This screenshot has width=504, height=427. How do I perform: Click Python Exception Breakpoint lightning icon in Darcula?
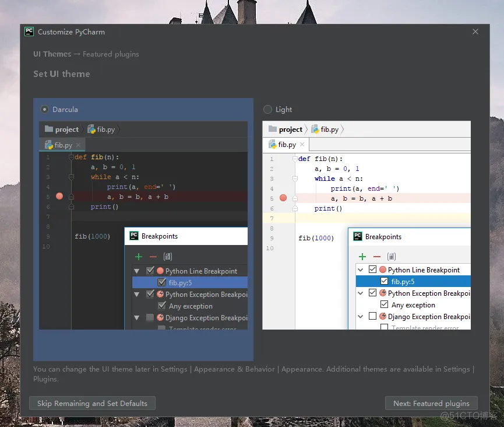pyautogui.click(x=160, y=294)
